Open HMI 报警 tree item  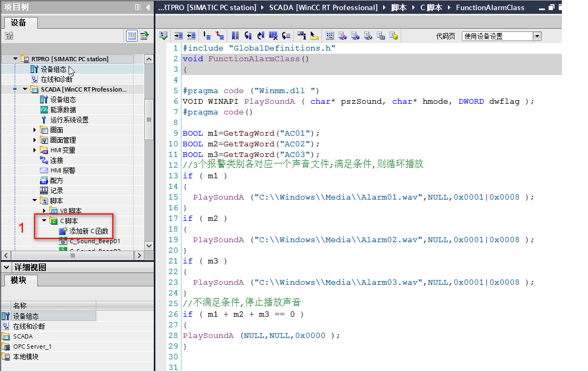tap(63, 170)
